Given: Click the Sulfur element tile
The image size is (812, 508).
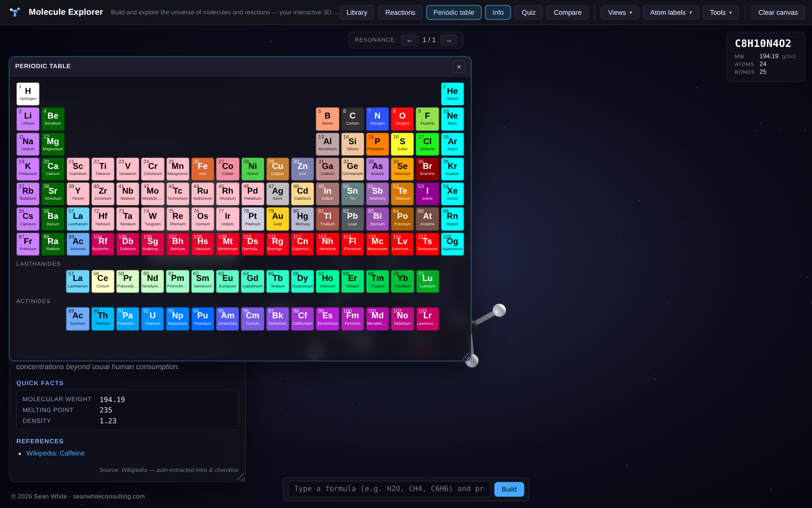Looking at the screenshot, I should click(403, 145).
